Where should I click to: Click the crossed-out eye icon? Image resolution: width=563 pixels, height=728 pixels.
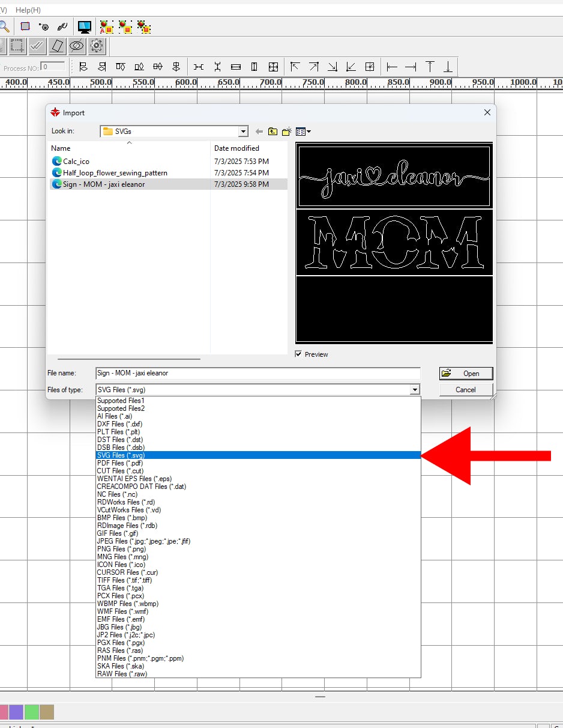point(77,45)
